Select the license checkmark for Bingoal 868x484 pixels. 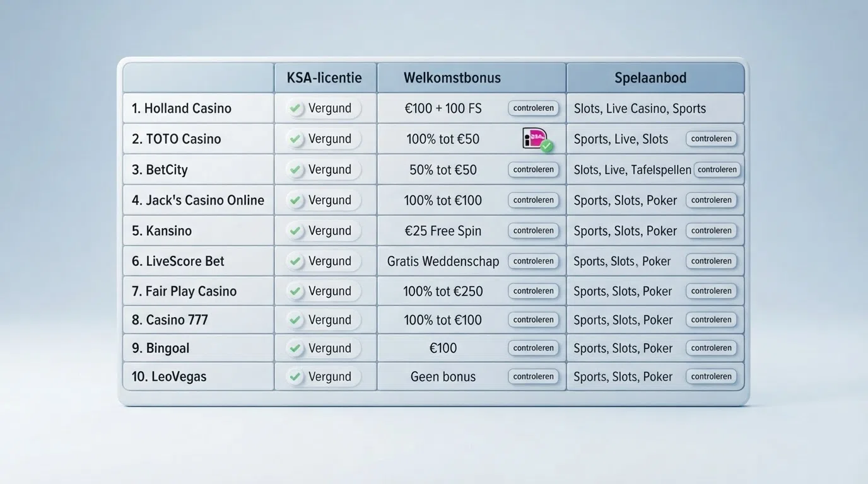tap(295, 348)
